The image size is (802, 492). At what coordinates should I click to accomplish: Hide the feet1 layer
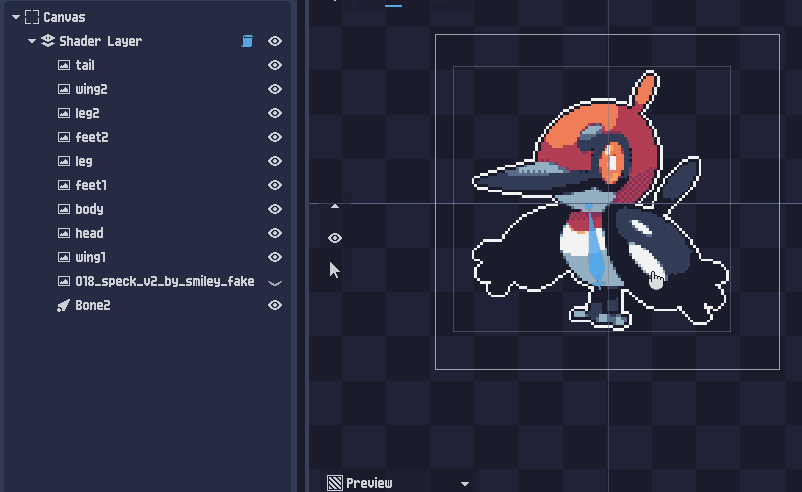(275, 185)
